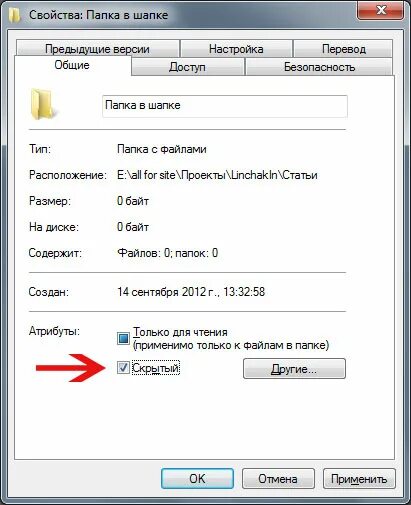Click the 'Применить' button

(x=359, y=479)
